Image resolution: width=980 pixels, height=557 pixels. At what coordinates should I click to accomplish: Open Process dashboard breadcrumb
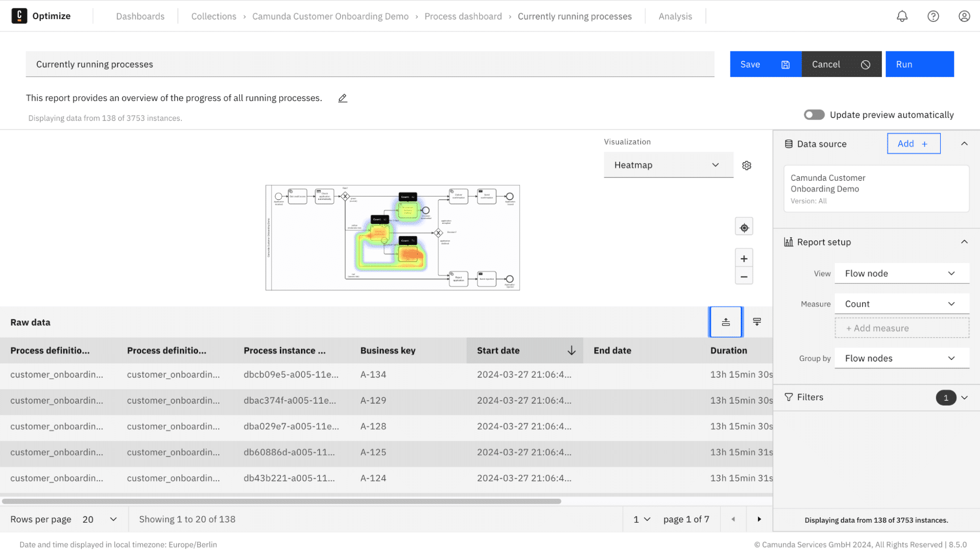tap(463, 16)
